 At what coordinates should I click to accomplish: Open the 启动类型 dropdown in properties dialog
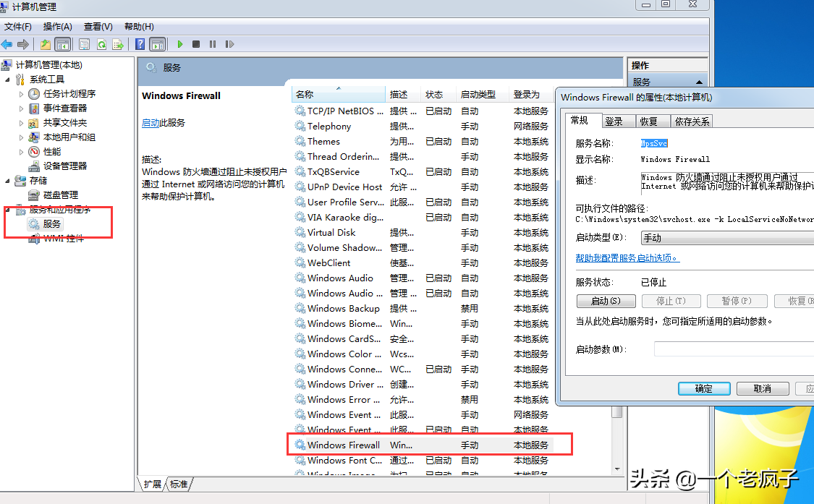(x=727, y=238)
